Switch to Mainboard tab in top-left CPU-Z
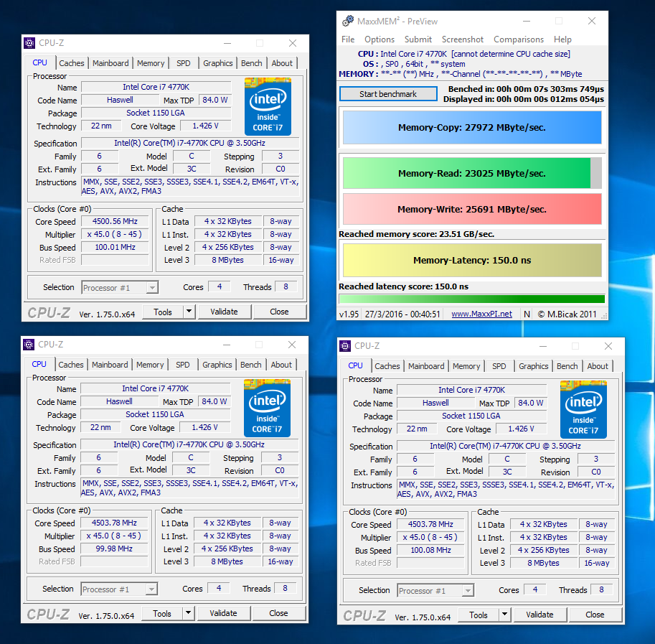The image size is (655, 644). [110, 63]
